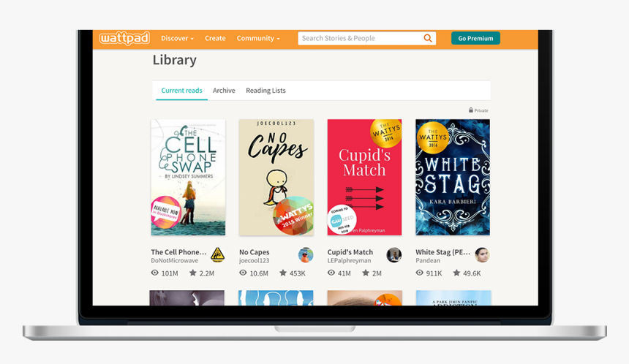Switch to the Reading Lists tab
The image size is (629, 364).
point(265,91)
